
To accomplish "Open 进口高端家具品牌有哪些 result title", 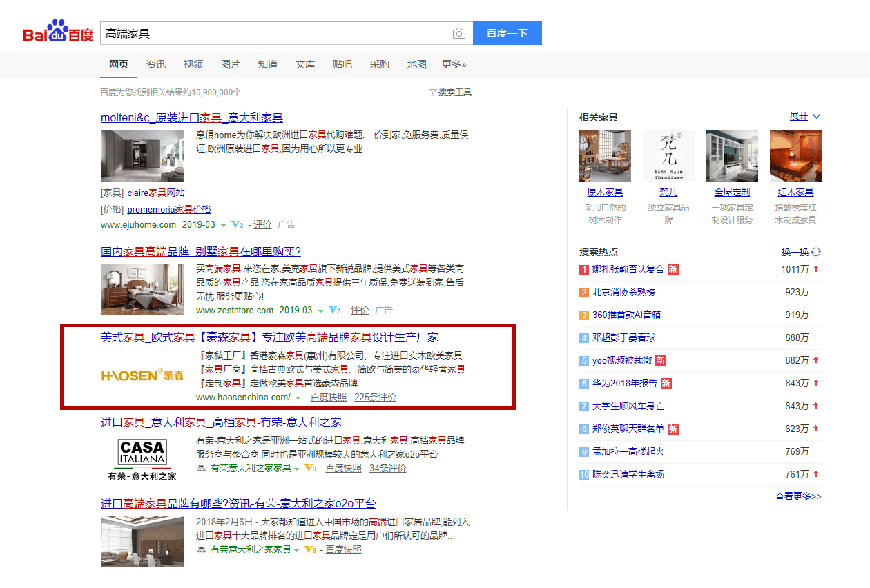I will 238,503.
